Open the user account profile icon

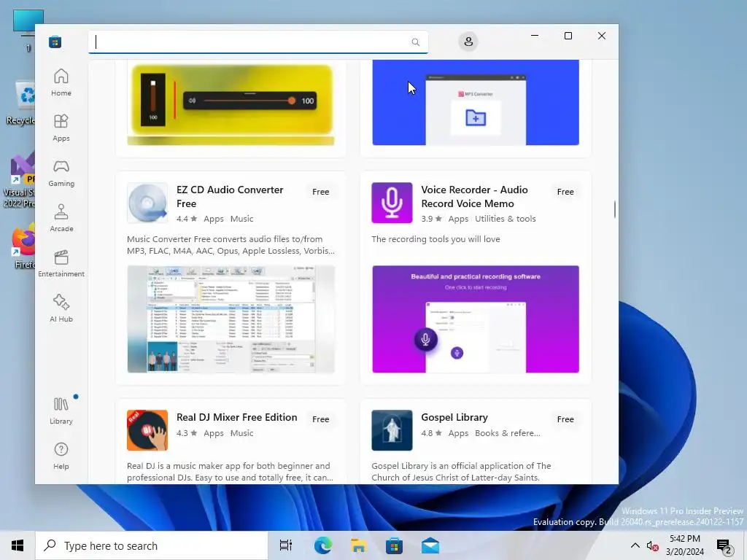click(468, 42)
